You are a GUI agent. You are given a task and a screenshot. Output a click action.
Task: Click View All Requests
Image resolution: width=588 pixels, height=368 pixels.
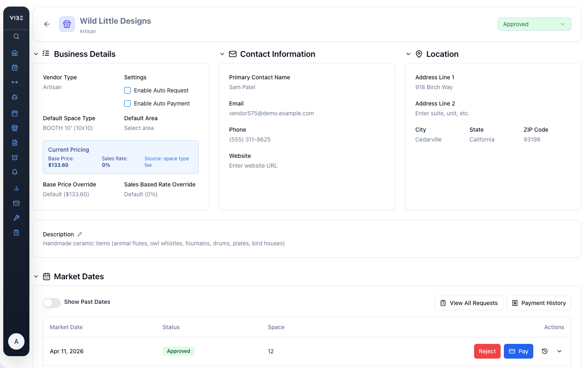(x=468, y=303)
